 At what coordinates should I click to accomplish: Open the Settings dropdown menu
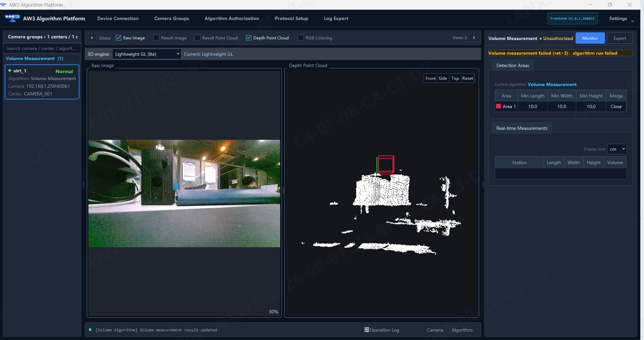click(x=621, y=19)
